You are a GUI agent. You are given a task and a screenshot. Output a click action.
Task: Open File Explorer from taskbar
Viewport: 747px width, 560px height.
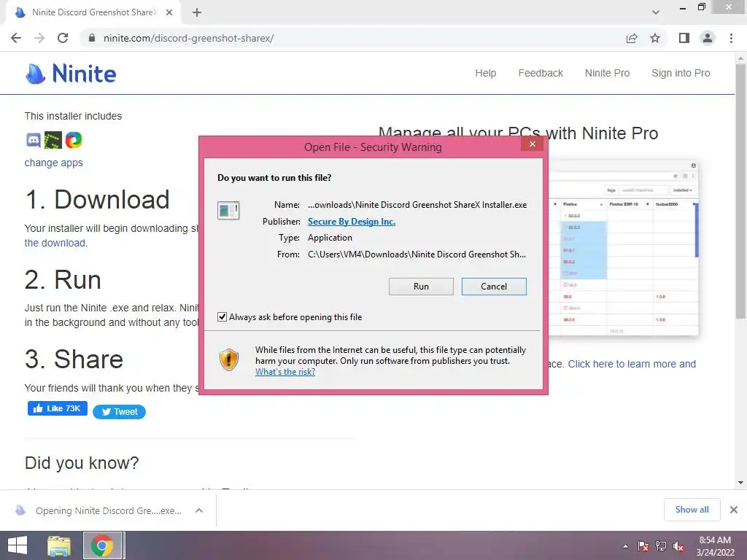click(59, 545)
